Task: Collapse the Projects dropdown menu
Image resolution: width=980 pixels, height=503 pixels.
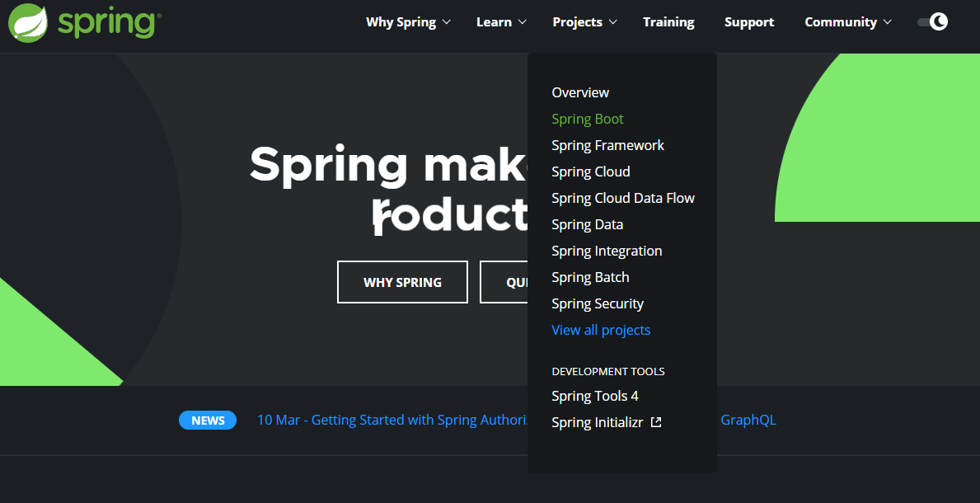Action: click(584, 22)
